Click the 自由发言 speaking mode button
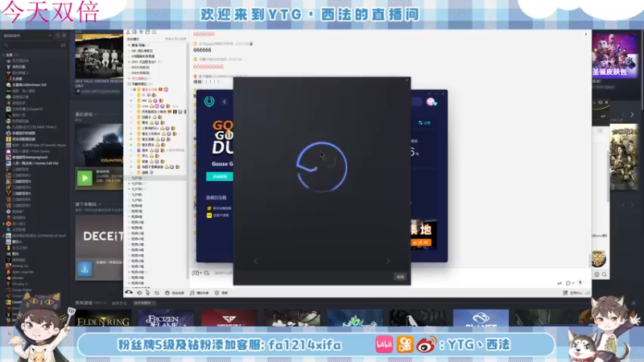 coord(175,293)
